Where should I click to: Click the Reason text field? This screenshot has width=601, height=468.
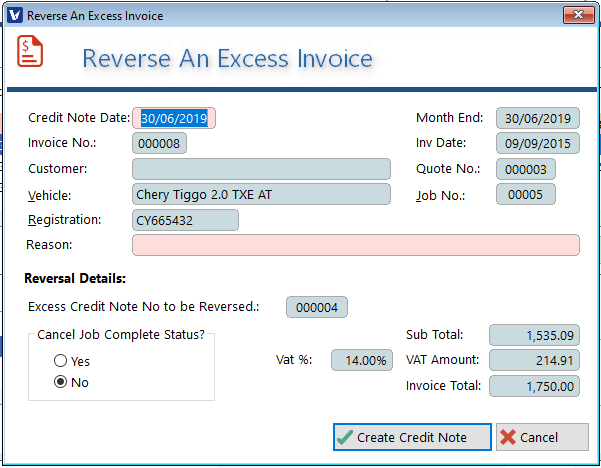click(x=355, y=245)
